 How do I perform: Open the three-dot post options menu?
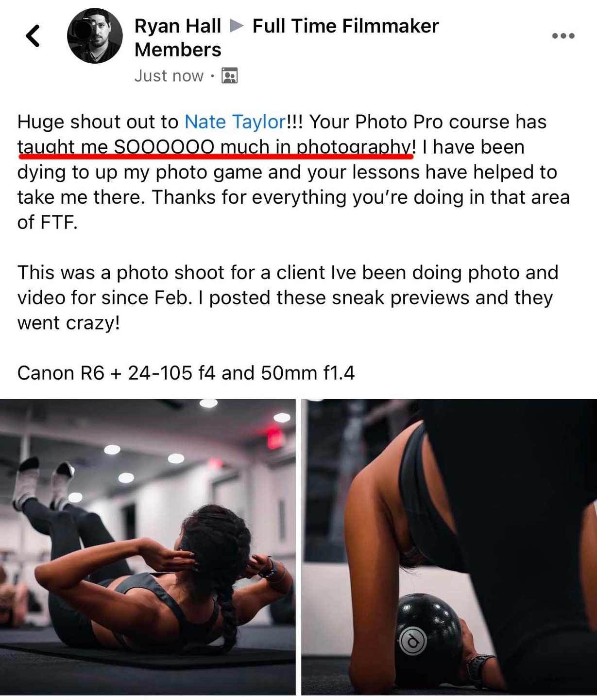pos(563,36)
